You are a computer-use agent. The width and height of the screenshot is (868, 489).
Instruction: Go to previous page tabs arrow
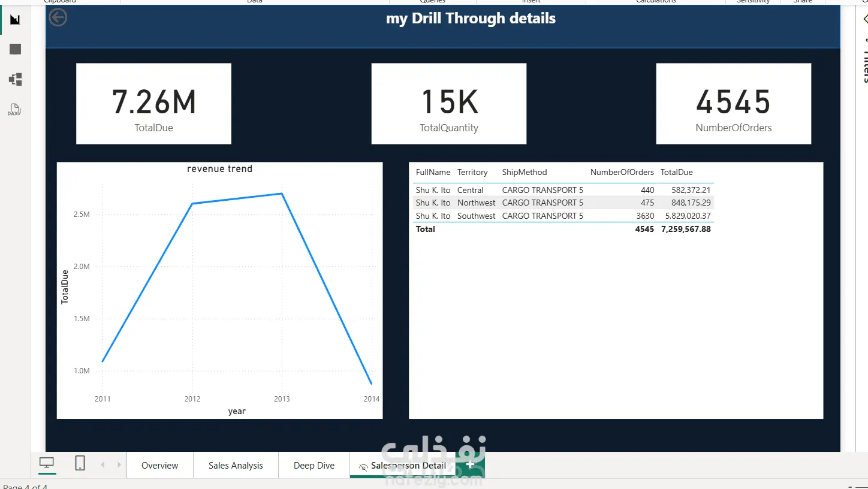coord(103,464)
